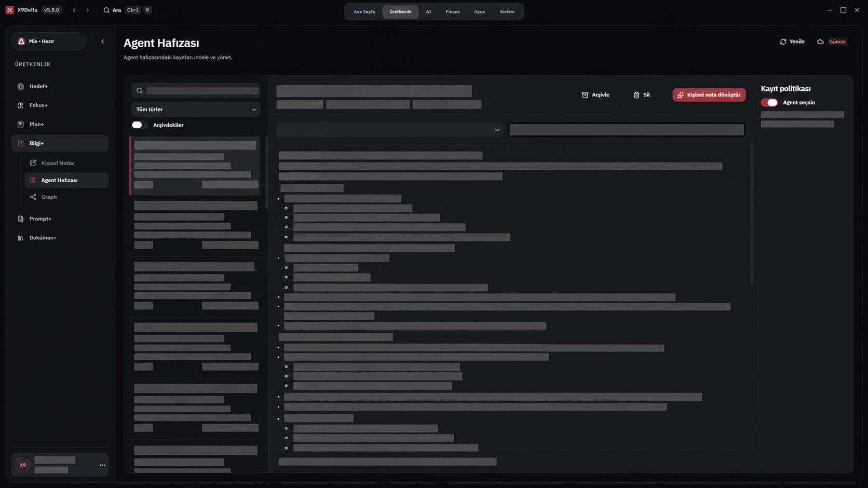The image size is (868, 488).
Task: Open the Hedef+ target icon
Action: (x=21, y=87)
